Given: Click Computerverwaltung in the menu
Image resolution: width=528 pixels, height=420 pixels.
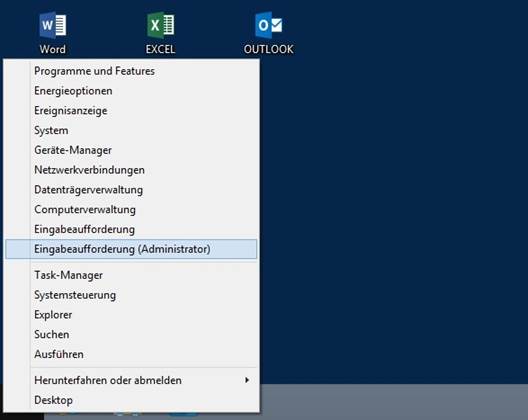Looking at the screenshot, I should tap(131, 209).
